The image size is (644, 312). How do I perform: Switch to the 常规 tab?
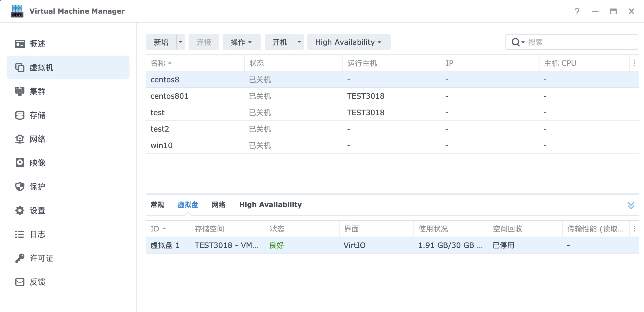(157, 205)
